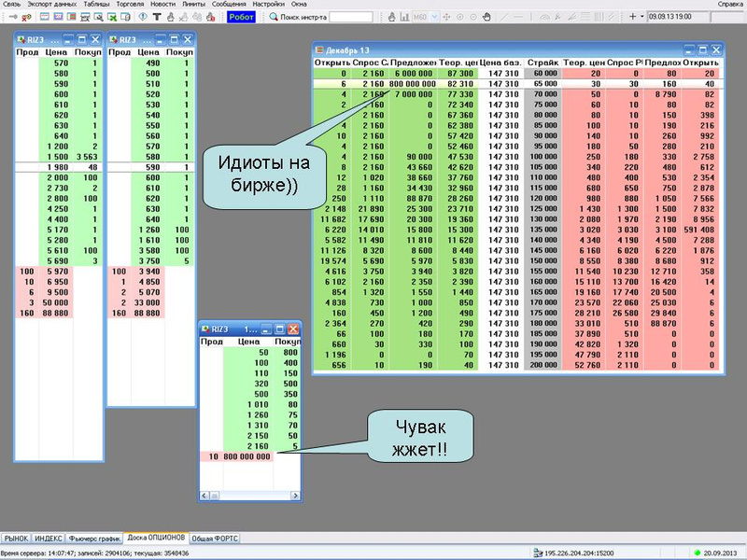Open the Настройки menu
The height and width of the screenshot is (560, 747).
(x=268, y=5)
